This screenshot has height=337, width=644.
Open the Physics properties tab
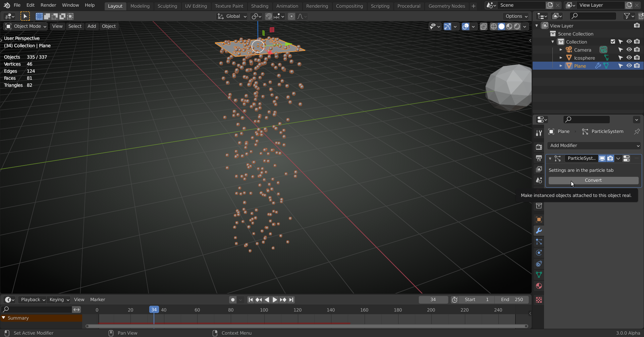click(x=539, y=253)
